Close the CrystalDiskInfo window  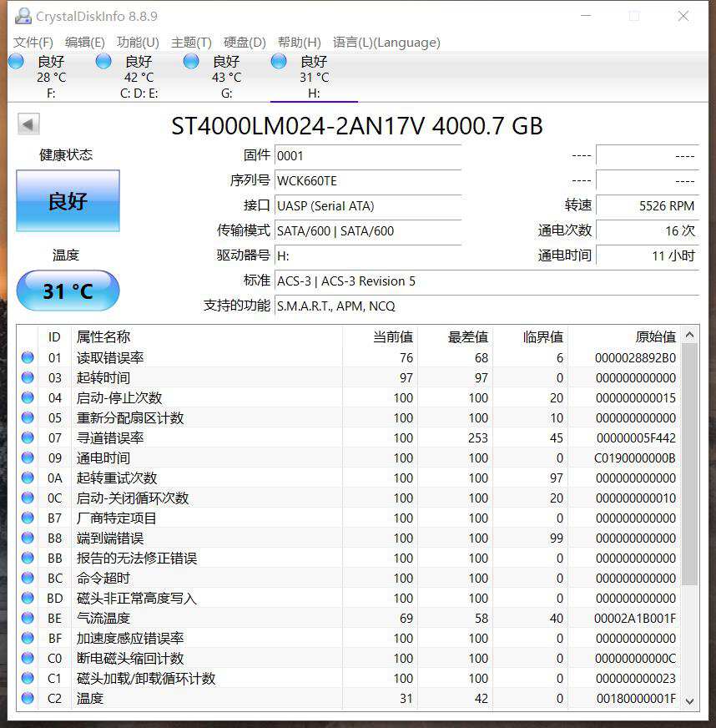click(x=683, y=16)
